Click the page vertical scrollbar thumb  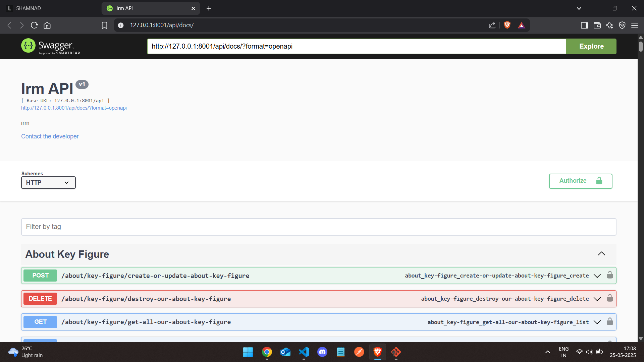pos(641,46)
